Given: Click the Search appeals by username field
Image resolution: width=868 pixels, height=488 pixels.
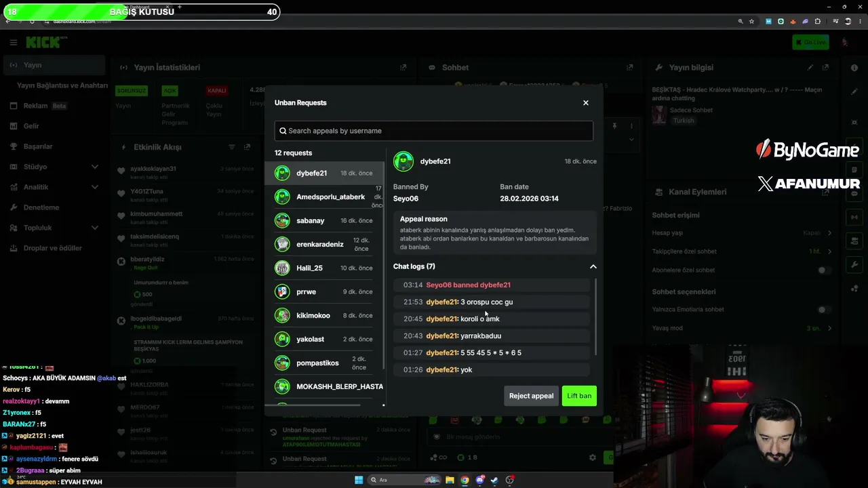Looking at the screenshot, I should tap(434, 131).
